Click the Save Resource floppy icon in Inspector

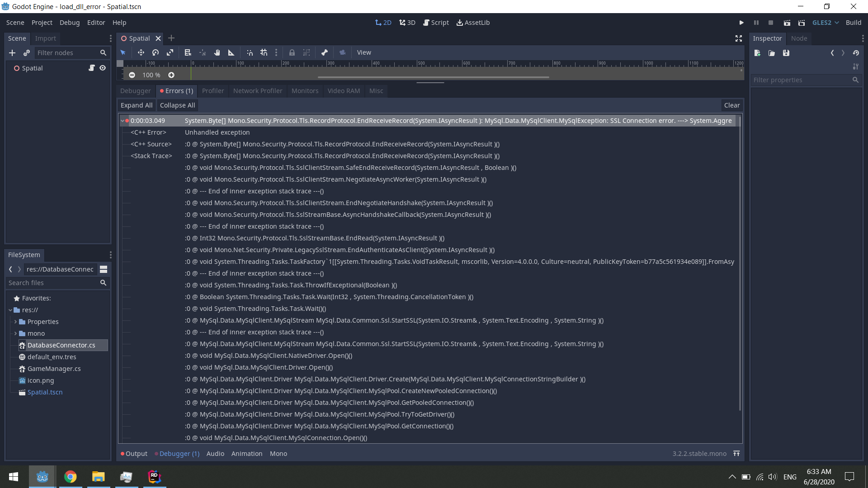tap(786, 53)
